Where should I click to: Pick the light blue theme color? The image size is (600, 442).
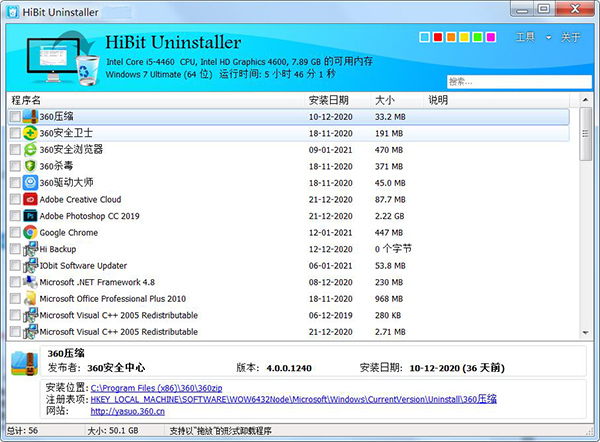tap(425, 37)
